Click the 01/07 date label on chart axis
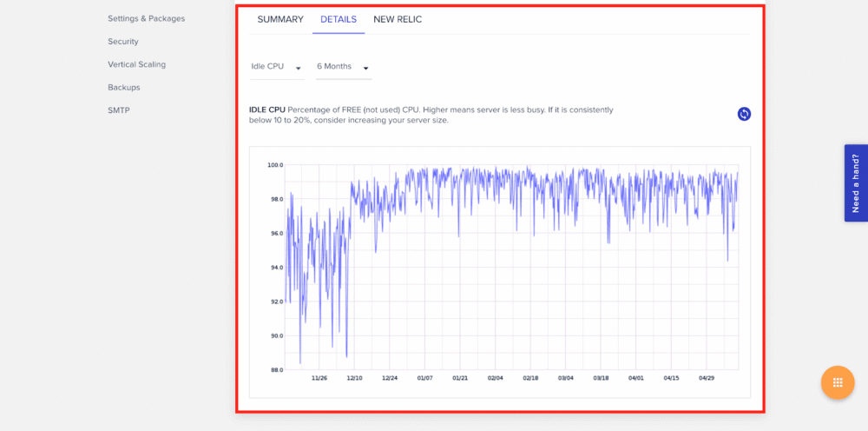Screen dimensions: 868x431 coord(425,378)
